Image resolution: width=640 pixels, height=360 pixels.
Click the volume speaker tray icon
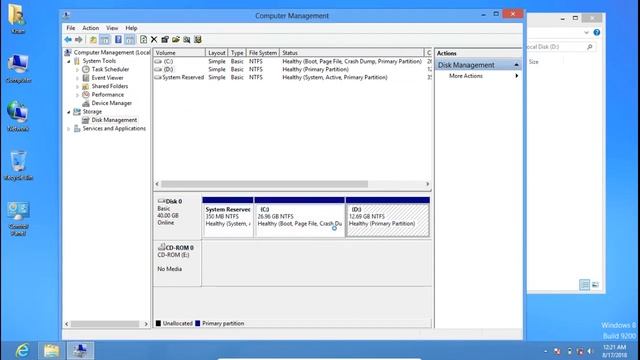pyautogui.click(x=590, y=351)
